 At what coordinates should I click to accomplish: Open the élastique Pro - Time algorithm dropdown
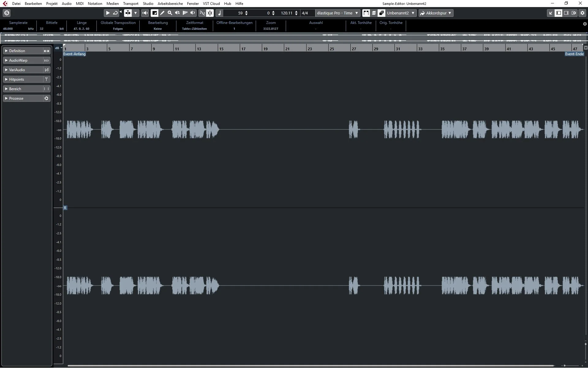(x=337, y=13)
